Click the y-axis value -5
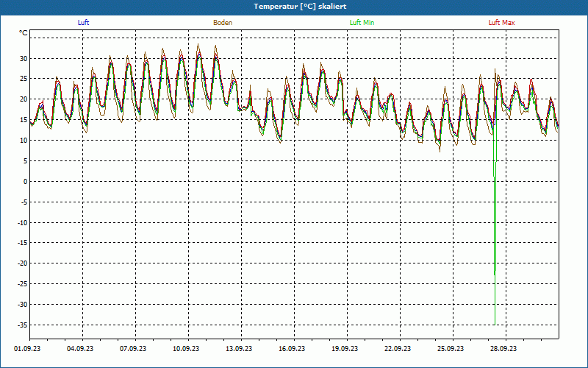588x368 pixels. click(24, 202)
